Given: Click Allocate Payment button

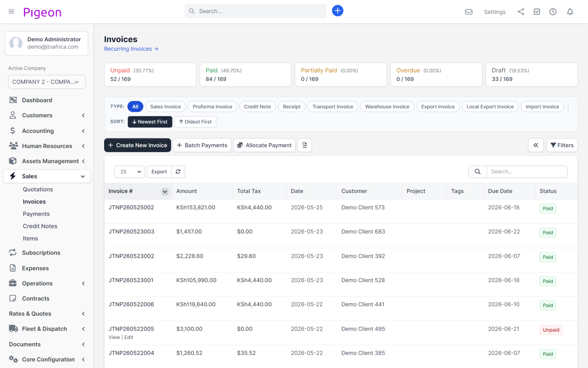Looking at the screenshot, I should [x=264, y=145].
